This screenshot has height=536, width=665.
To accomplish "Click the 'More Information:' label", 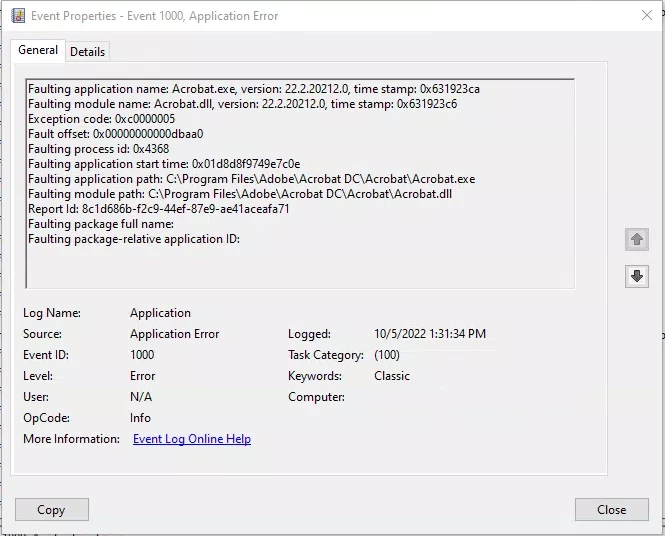I will (x=71, y=439).
